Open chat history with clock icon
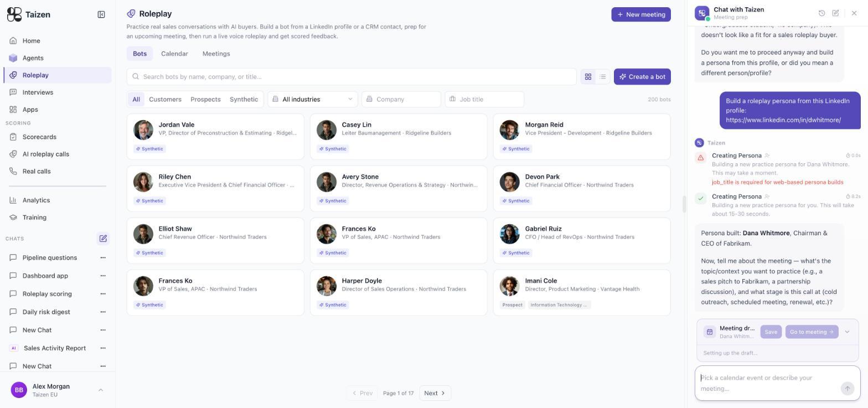This screenshot has height=408, width=868. (x=821, y=13)
